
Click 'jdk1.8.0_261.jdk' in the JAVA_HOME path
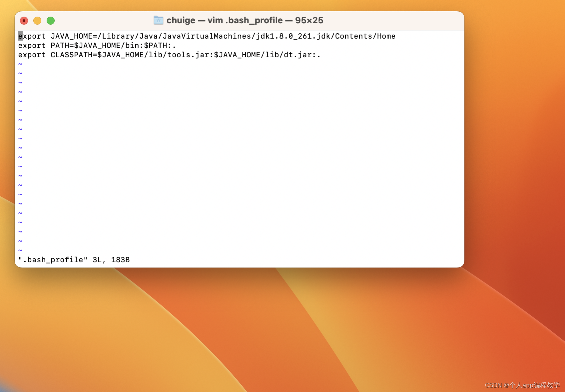293,36
